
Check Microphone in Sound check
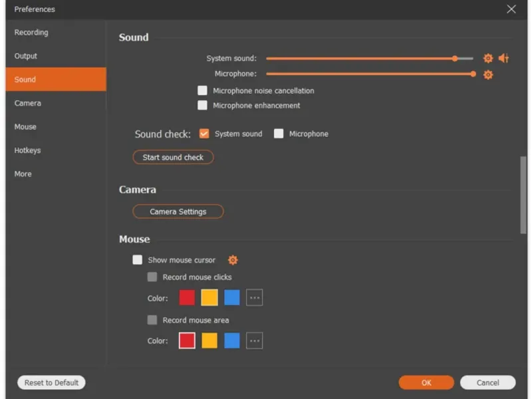pyautogui.click(x=279, y=134)
